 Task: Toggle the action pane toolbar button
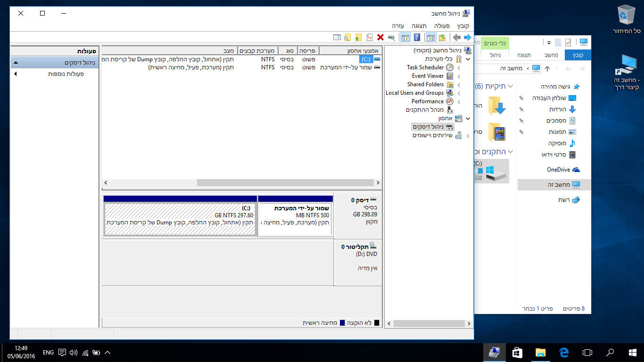405,37
